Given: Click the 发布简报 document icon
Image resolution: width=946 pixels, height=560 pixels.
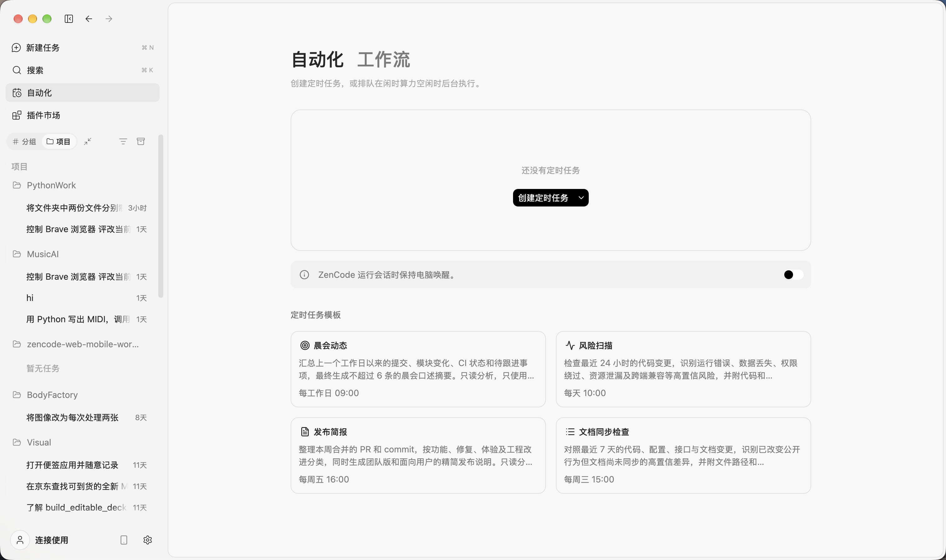Looking at the screenshot, I should 305,432.
